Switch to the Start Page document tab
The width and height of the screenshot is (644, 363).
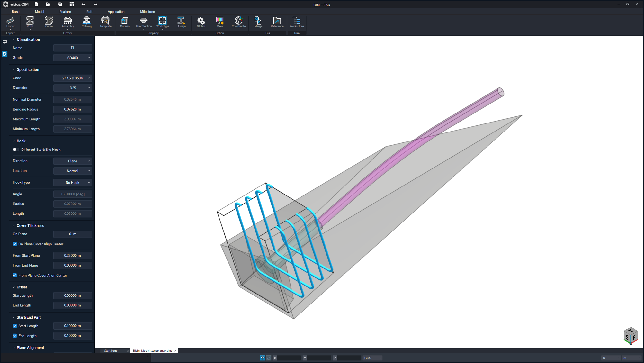tap(111, 351)
